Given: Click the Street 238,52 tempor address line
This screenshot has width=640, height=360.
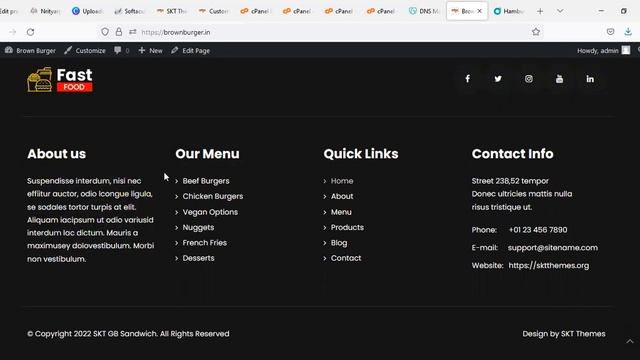Looking at the screenshot, I should pos(510,181).
